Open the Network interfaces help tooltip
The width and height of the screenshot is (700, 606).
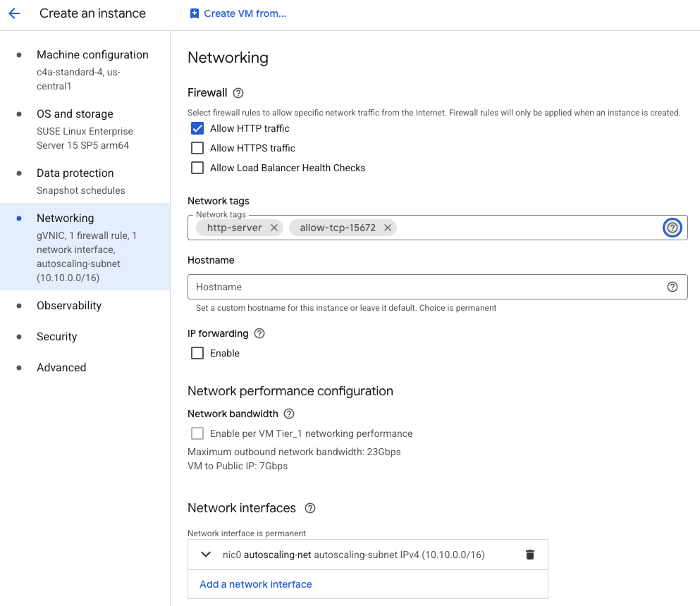tap(309, 508)
